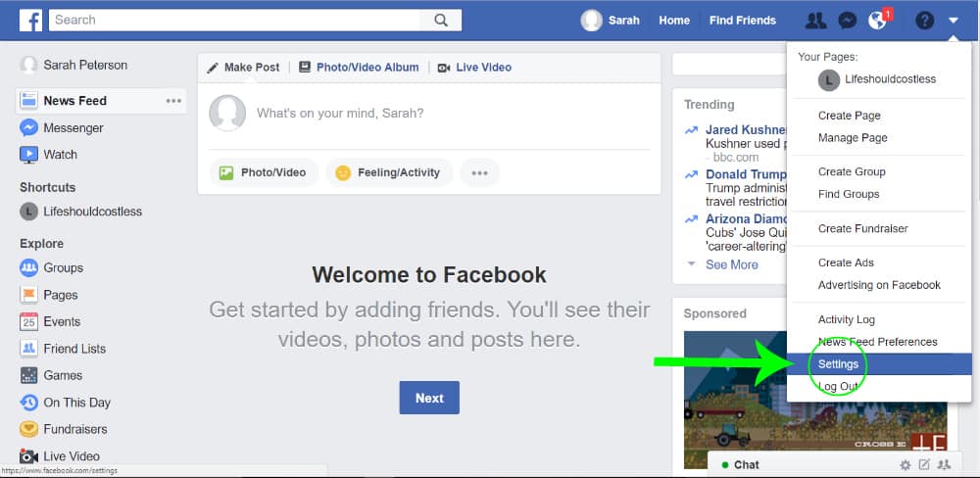This screenshot has height=478, width=980.
Task: Open the Quick Help question icon
Action: (924, 21)
